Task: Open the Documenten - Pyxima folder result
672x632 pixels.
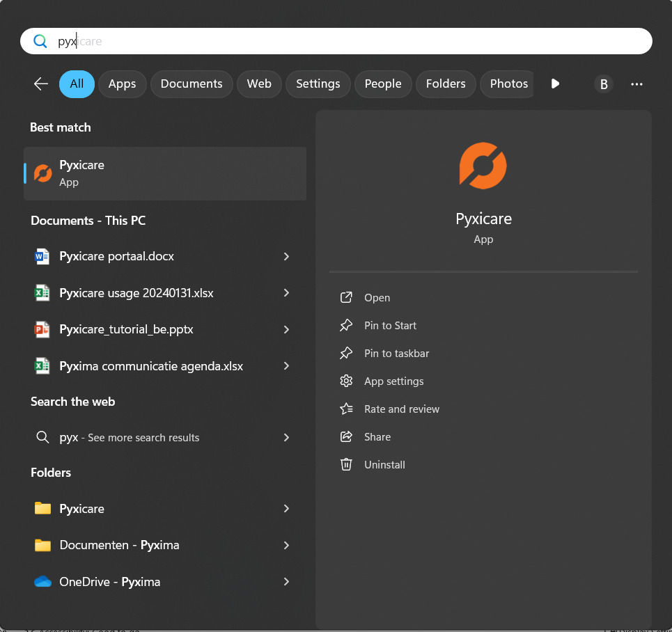Action: (165, 545)
